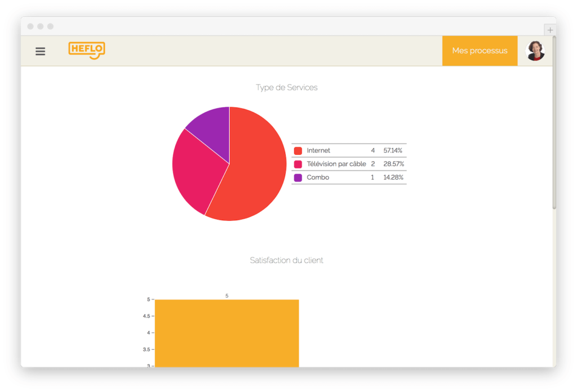Open the user profile avatar
Screen dimensions: 577x392
[x=535, y=51]
